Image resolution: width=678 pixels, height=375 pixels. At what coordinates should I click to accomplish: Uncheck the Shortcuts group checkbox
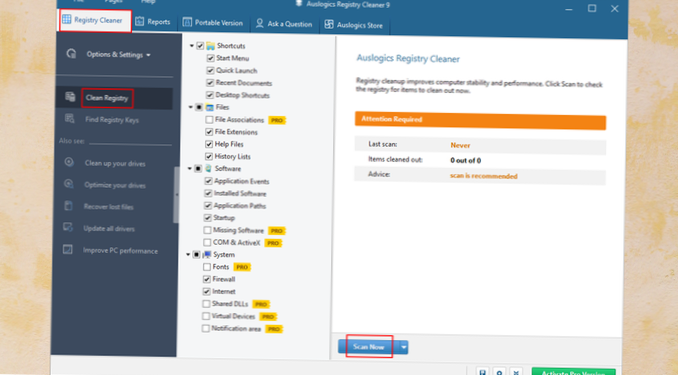pos(200,45)
